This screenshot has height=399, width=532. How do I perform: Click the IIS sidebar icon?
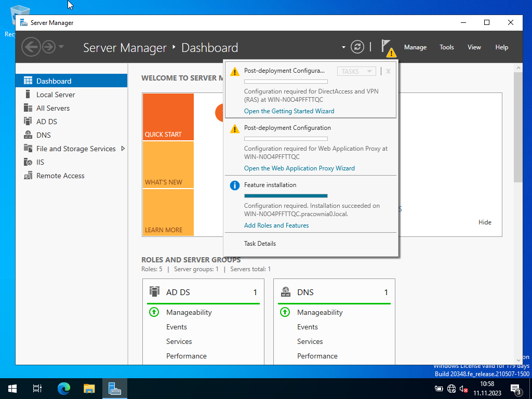point(28,162)
